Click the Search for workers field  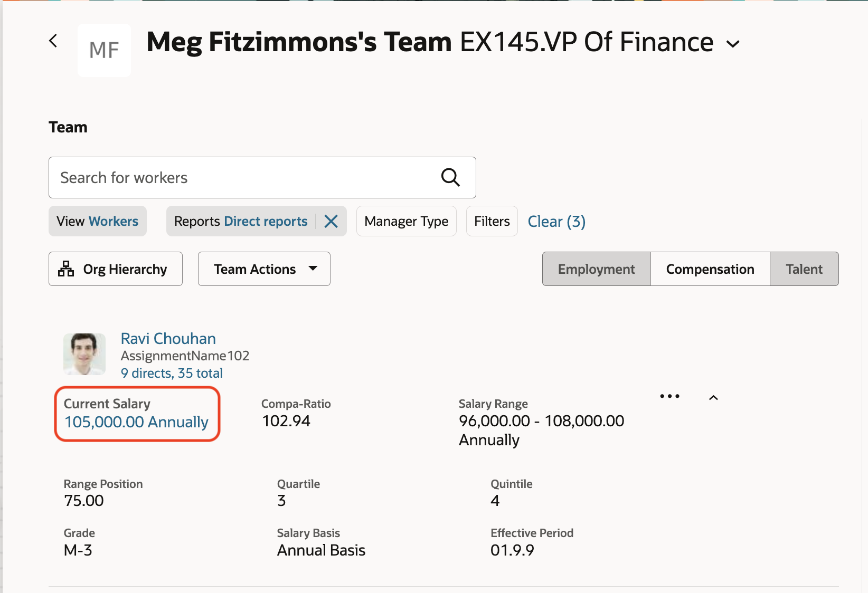pyautogui.click(x=243, y=178)
